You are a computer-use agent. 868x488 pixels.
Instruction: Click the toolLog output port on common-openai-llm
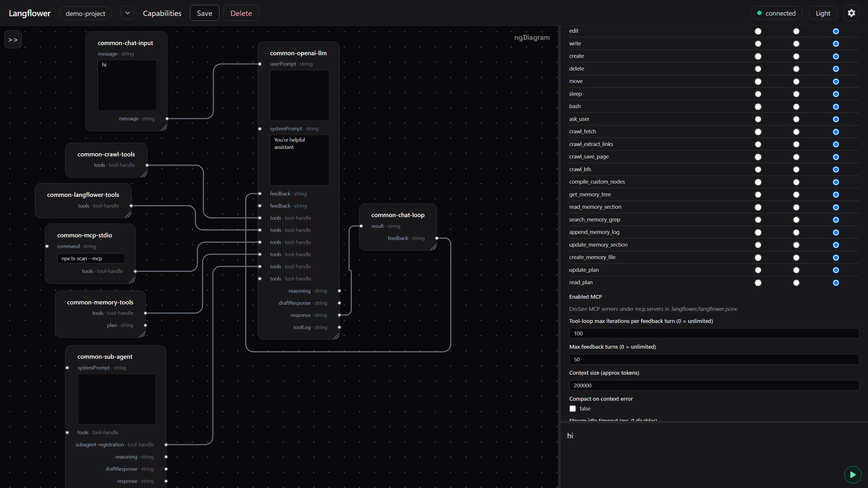click(339, 327)
